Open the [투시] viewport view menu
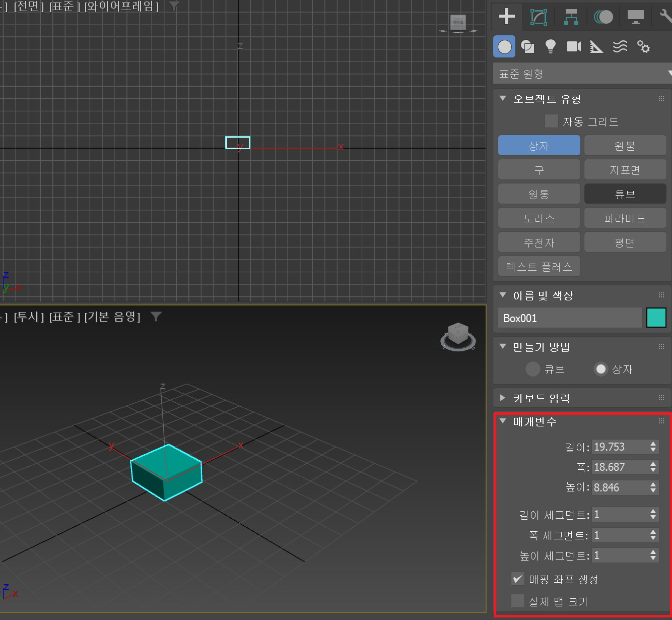The width and height of the screenshot is (672, 620). 29,317
